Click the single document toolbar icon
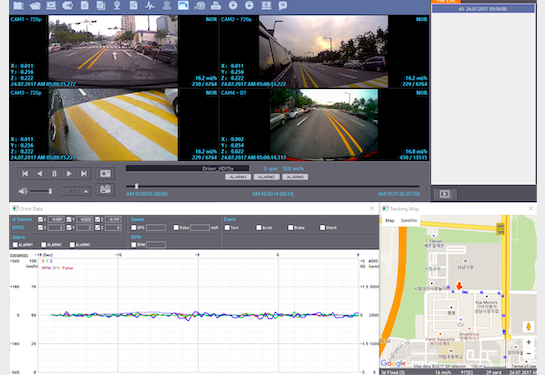545x375 pixels. click(x=84, y=5)
